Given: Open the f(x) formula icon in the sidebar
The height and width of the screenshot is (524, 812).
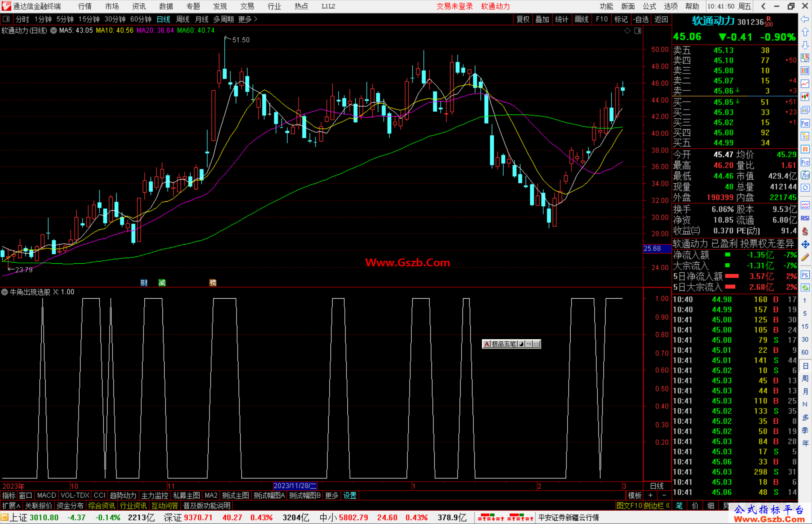Looking at the screenshot, I should (x=805, y=175).
